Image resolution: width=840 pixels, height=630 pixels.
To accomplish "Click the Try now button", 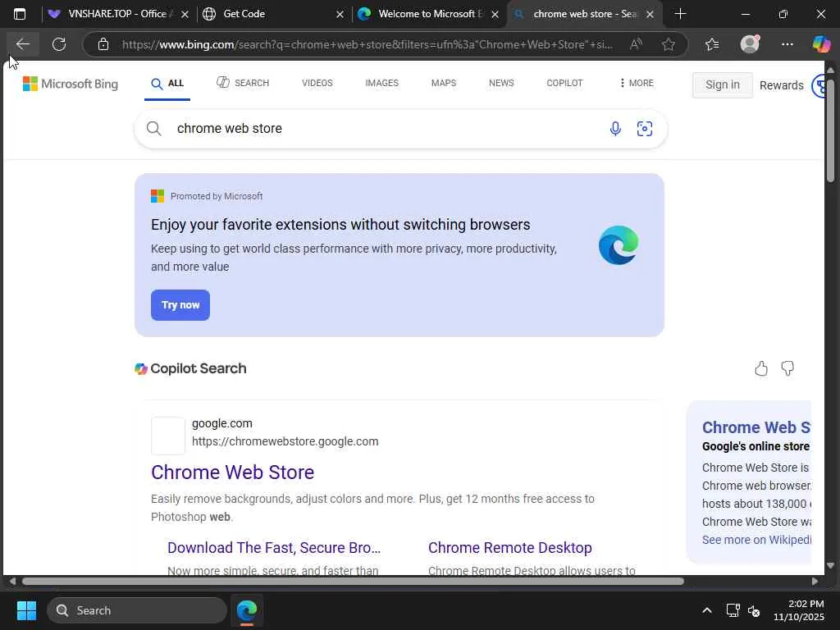I will tap(180, 305).
